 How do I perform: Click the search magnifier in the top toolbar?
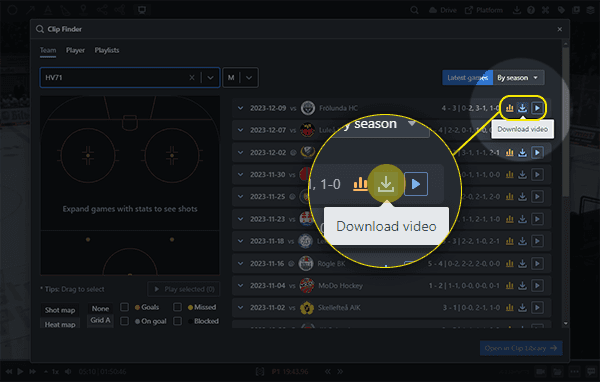coord(414,10)
